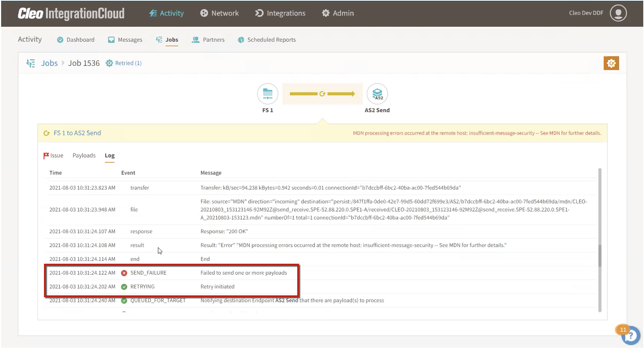644x349 pixels.
Task: Open the Network section globe icon
Action: point(204,13)
